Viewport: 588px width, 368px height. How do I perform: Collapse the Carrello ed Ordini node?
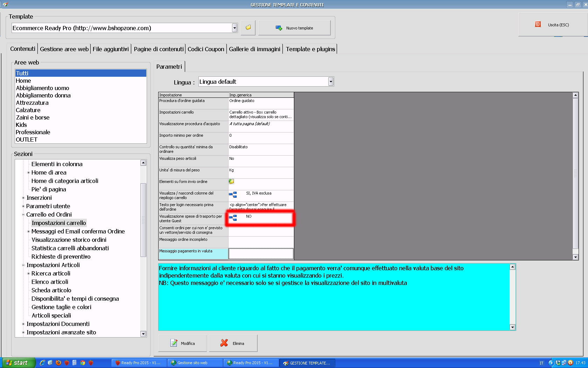[23, 214]
